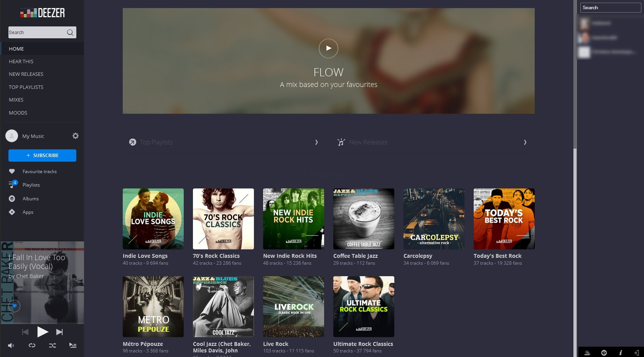
Task: Click the magnifier icon in sidebar search
Action: pos(70,33)
